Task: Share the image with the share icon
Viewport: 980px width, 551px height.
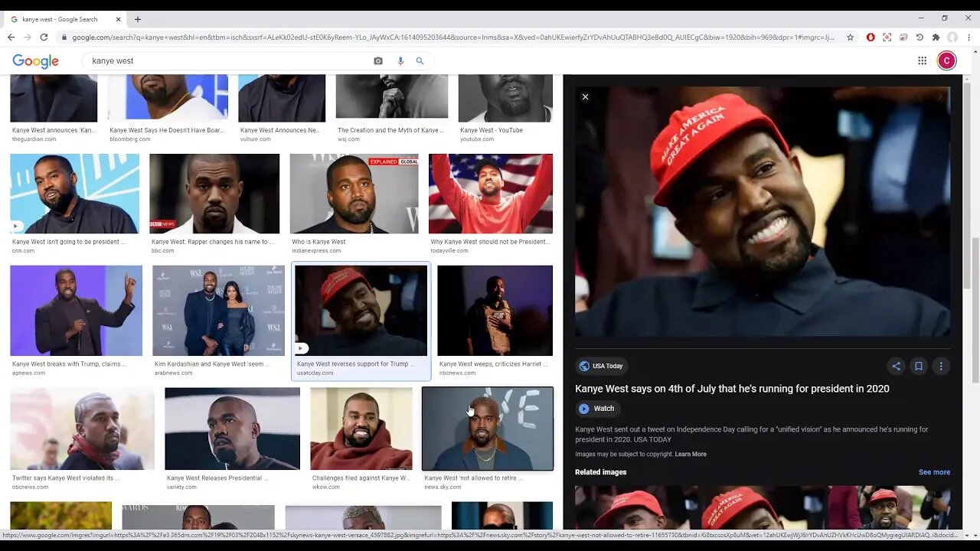Action: pos(896,366)
